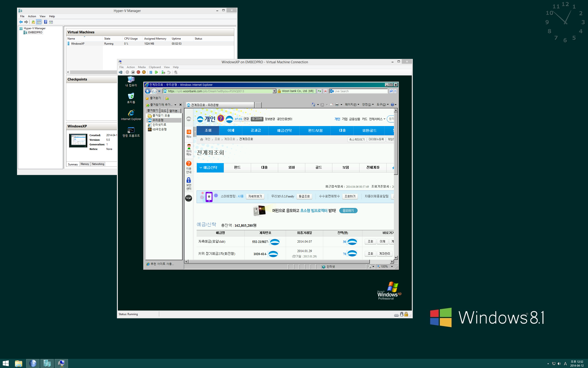The width and height of the screenshot is (588, 368).
Task: Click the IE Home icon in command bar
Action: point(314,105)
